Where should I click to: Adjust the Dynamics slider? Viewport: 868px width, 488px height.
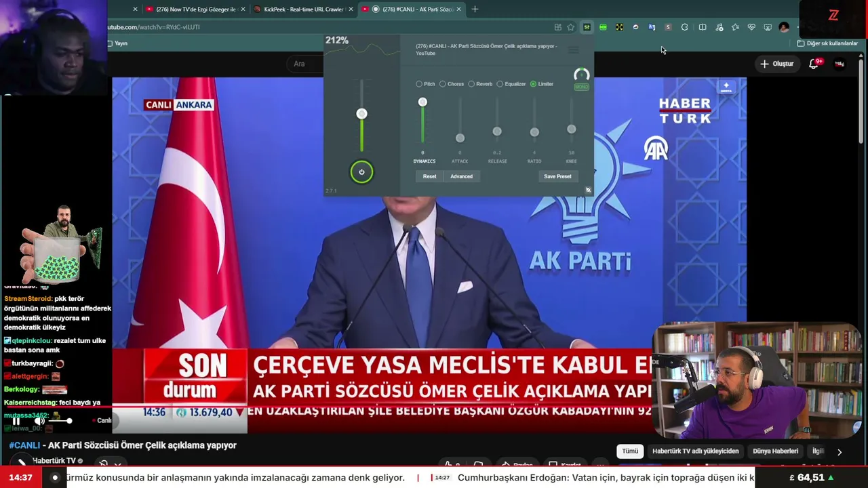coord(422,102)
